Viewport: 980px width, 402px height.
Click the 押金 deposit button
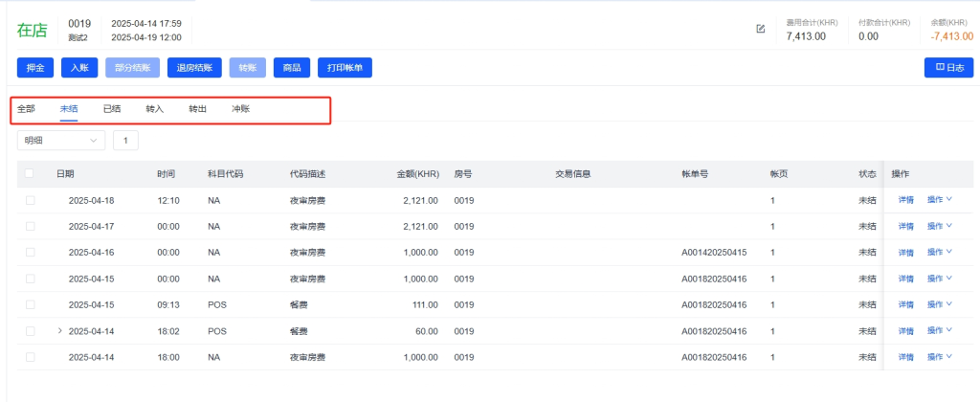[35, 68]
